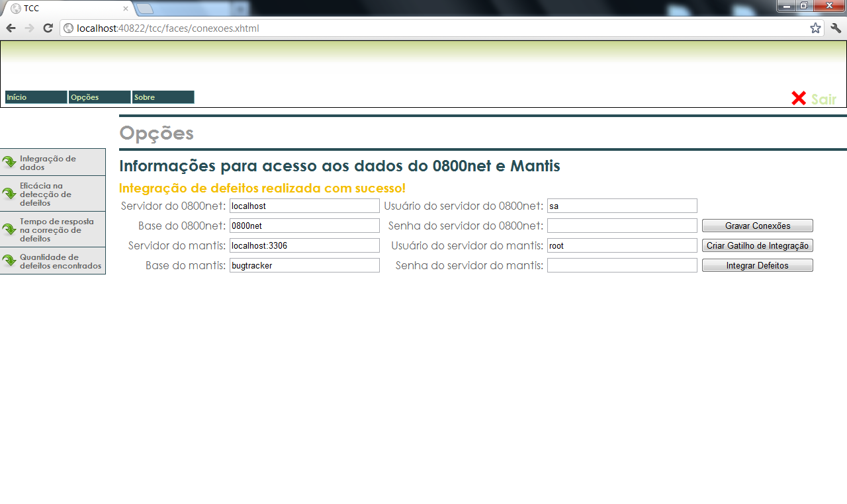
Task: Open Integração de dados sidebar link
Action: click(x=53, y=162)
